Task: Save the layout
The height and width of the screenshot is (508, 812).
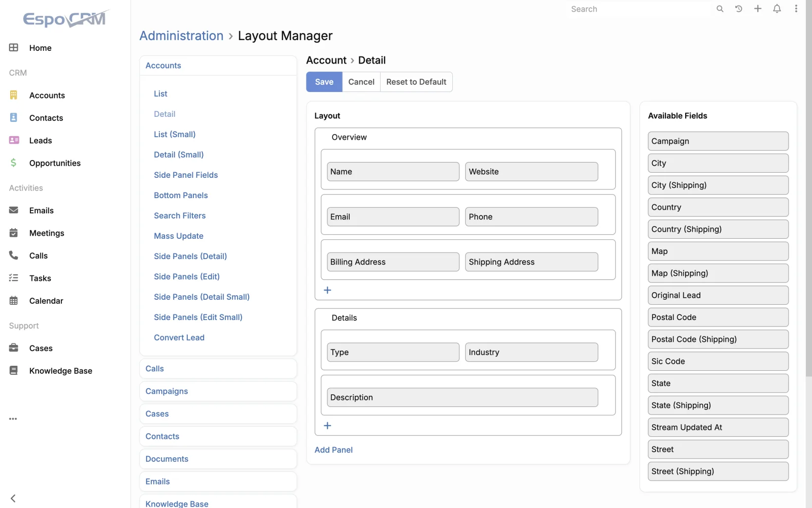Action: (324, 82)
